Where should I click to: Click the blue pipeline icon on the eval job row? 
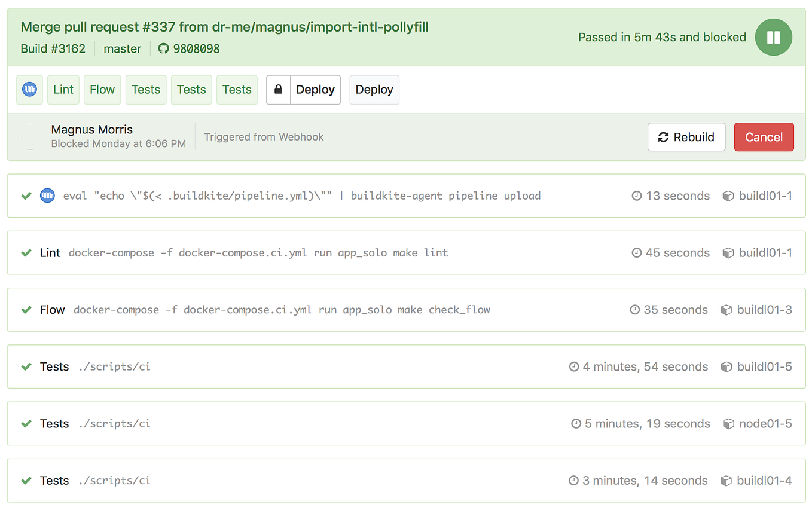(x=47, y=196)
